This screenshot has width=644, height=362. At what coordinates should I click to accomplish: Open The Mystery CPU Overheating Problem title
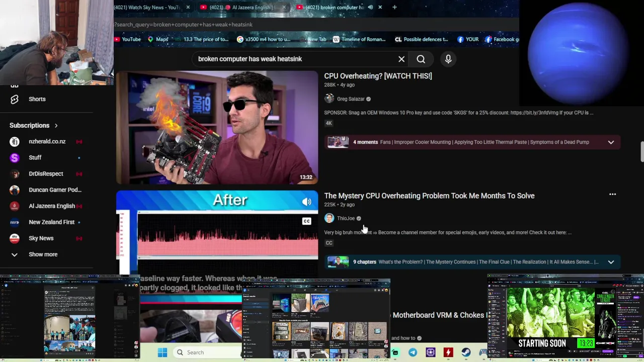pos(429,196)
